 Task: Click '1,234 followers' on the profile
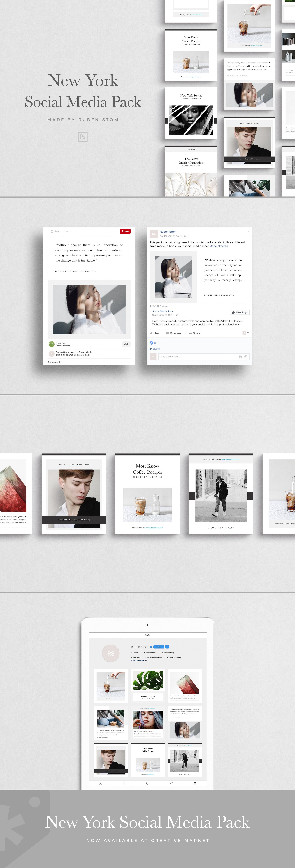(x=150, y=653)
